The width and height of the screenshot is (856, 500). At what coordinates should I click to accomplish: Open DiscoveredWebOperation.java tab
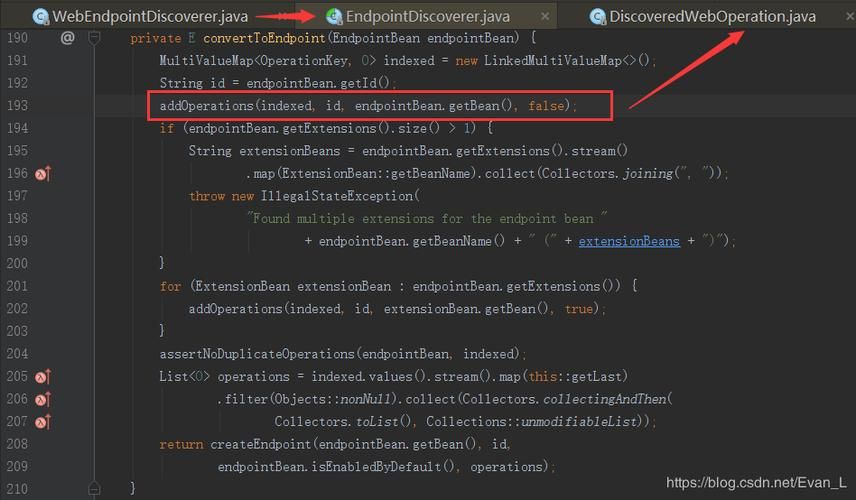712,16
